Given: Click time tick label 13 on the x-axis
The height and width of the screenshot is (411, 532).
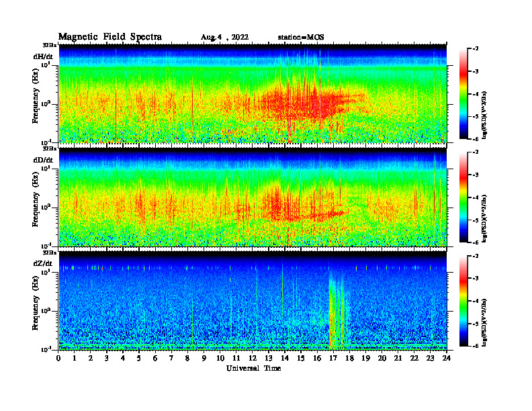Looking at the screenshot, I should click(269, 359).
